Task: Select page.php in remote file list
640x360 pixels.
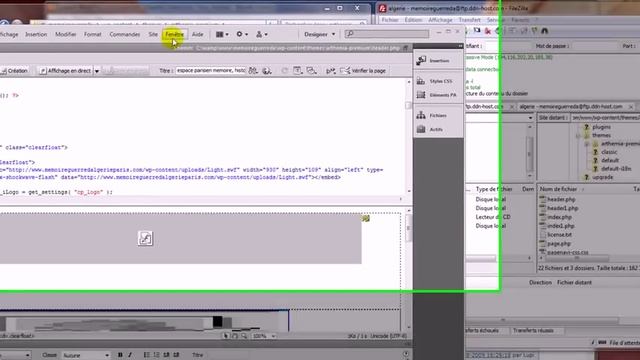Action: coord(559,244)
